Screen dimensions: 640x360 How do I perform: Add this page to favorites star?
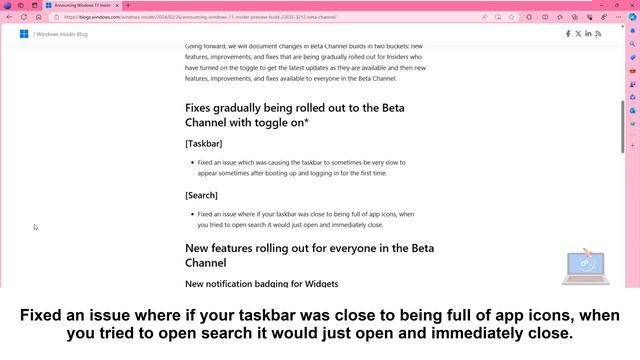(x=511, y=17)
